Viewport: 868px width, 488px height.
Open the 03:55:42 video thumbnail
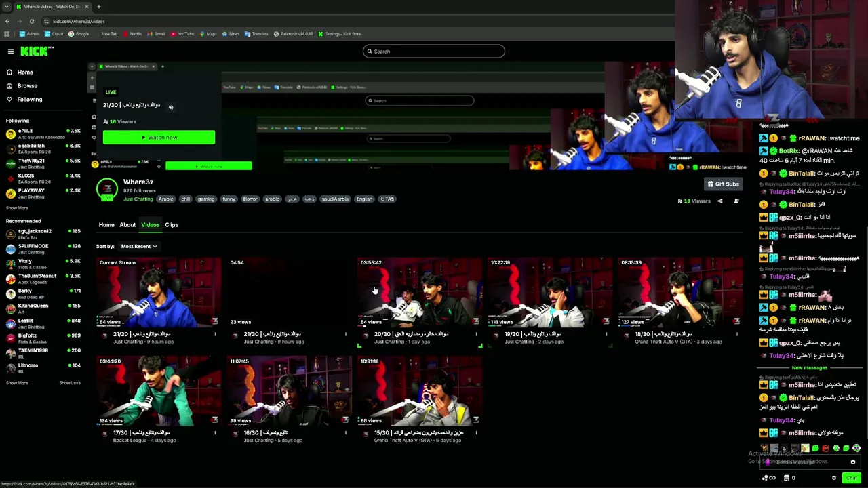[420, 292]
